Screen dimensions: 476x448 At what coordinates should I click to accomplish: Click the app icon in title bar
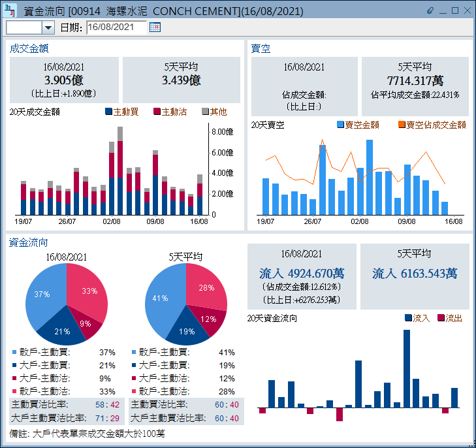[x=10, y=10]
